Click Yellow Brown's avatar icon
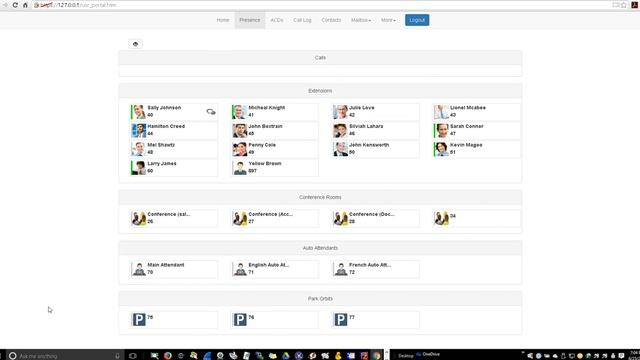This screenshot has height=360, width=640. [x=240, y=168]
